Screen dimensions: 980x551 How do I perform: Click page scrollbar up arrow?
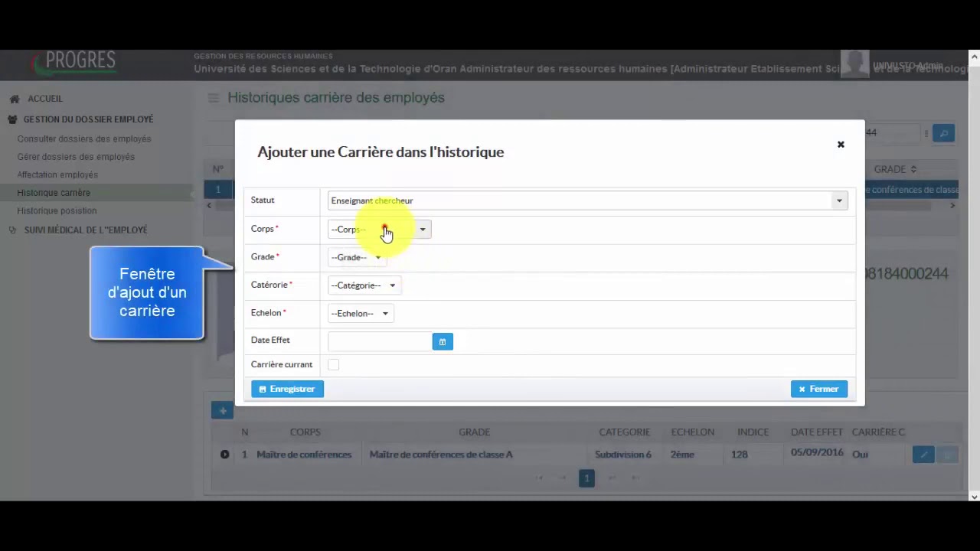pyautogui.click(x=974, y=57)
